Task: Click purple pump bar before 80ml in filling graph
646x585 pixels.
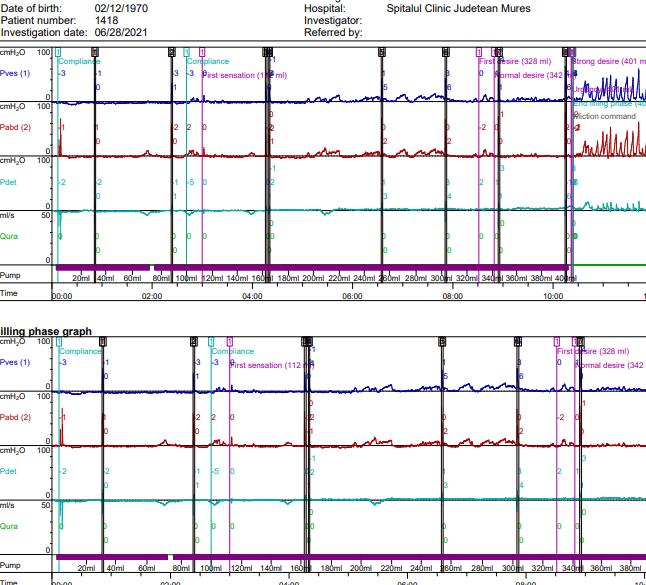Action: pos(112,557)
